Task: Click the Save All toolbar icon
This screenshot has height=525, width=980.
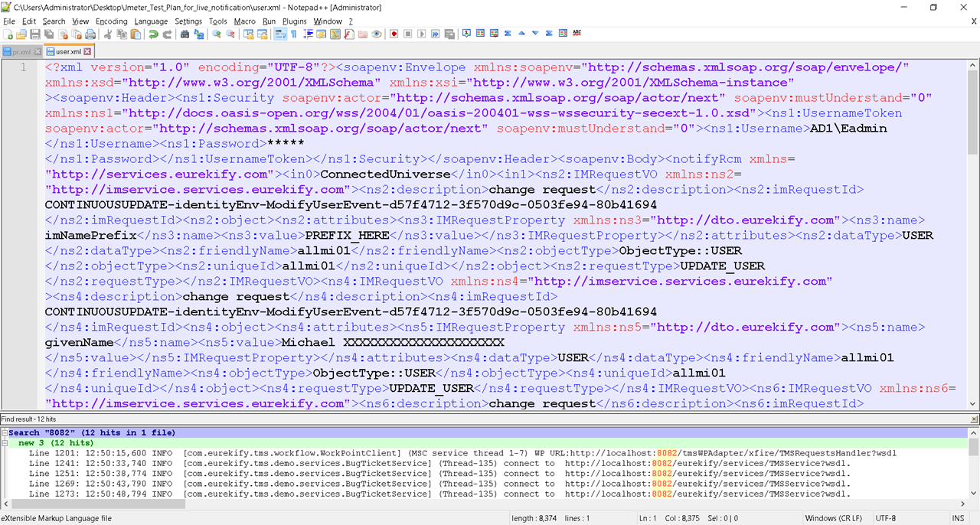Action: click(49, 34)
